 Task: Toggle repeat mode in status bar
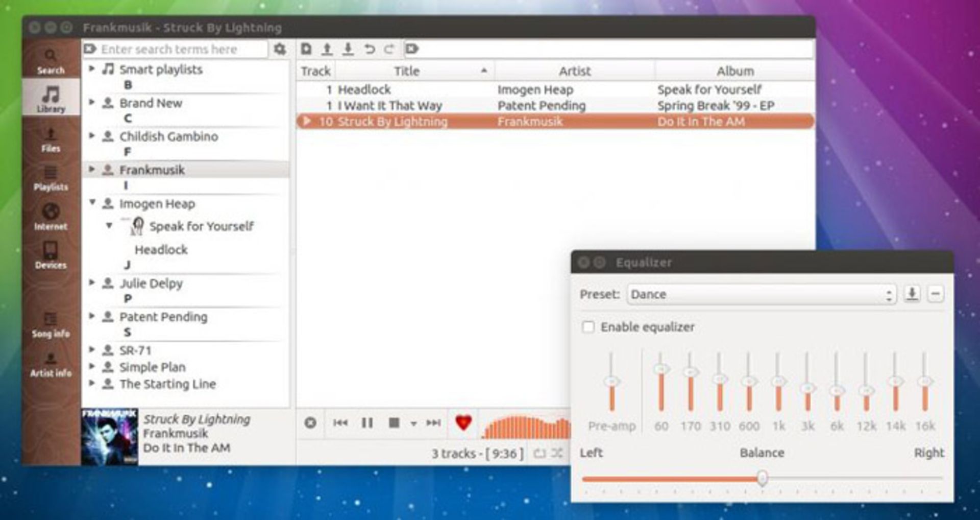point(539,453)
